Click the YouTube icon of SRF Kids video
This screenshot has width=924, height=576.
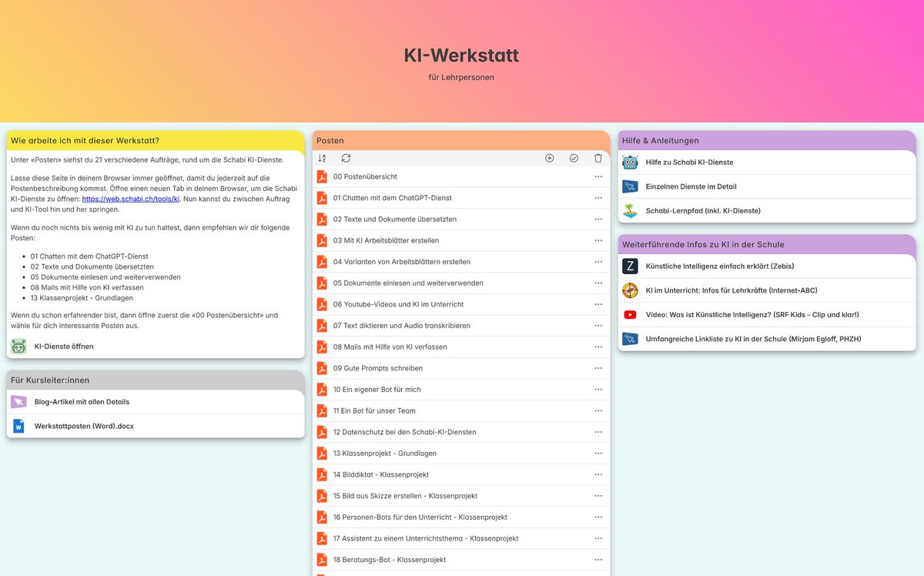point(630,314)
